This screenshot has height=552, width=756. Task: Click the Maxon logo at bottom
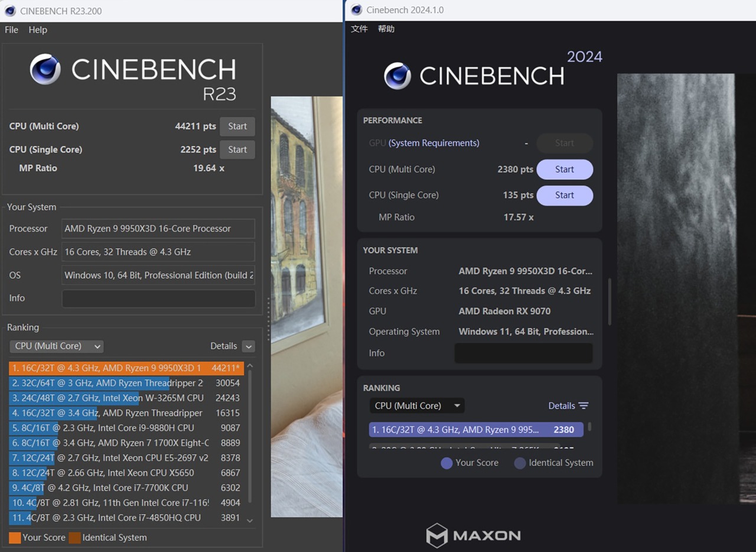click(x=473, y=535)
